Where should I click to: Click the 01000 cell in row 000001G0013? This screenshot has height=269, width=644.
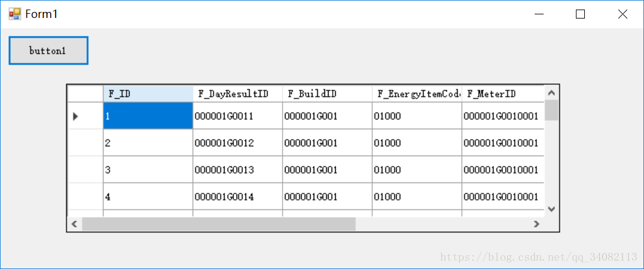coord(416,169)
